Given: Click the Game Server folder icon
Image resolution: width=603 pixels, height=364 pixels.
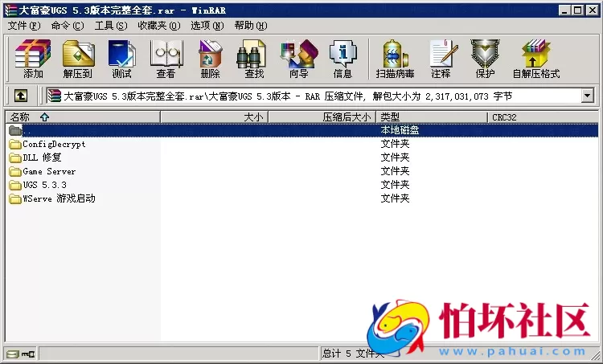Looking at the screenshot, I should [x=15, y=172].
